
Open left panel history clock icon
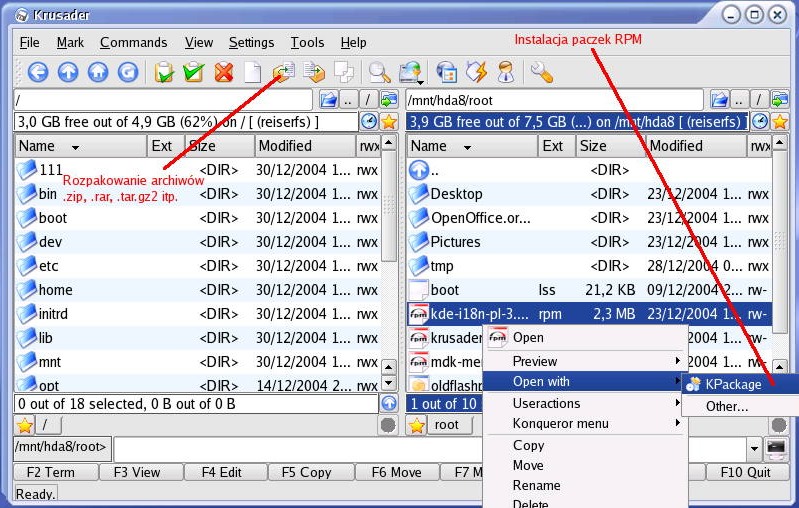(369, 122)
